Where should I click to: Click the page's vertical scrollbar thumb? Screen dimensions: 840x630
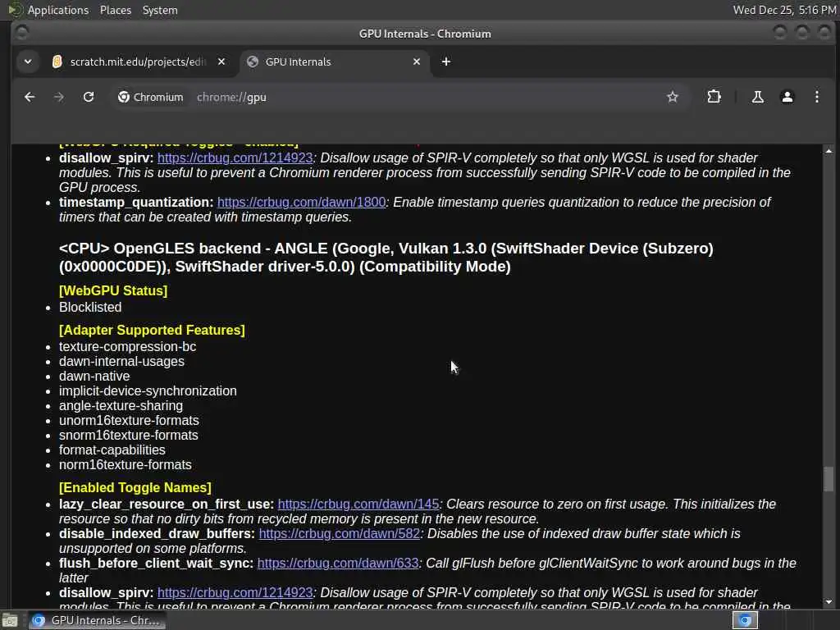(x=829, y=479)
